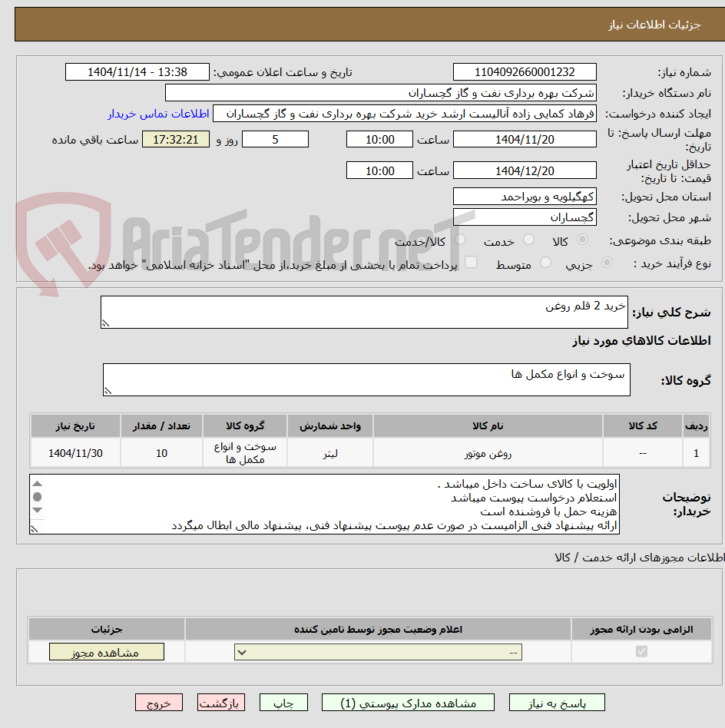
Task: Click the لیتر unit cell
Action: [330, 453]
